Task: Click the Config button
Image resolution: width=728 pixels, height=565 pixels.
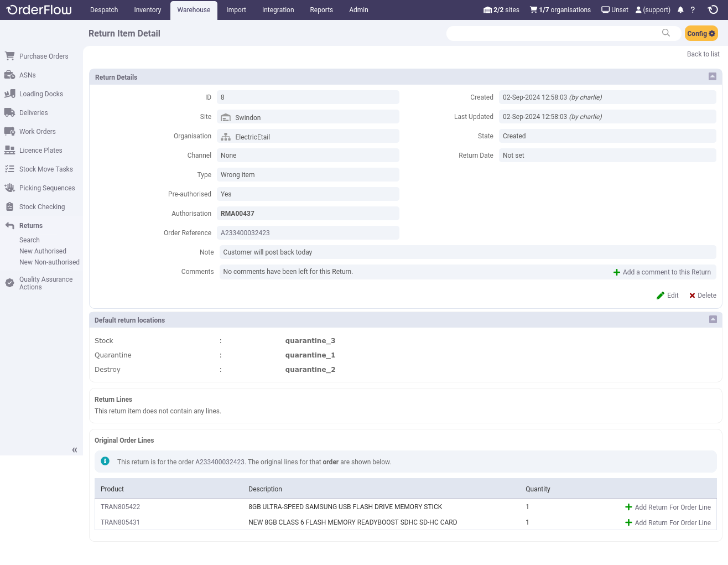Action: tap(701, 33)
